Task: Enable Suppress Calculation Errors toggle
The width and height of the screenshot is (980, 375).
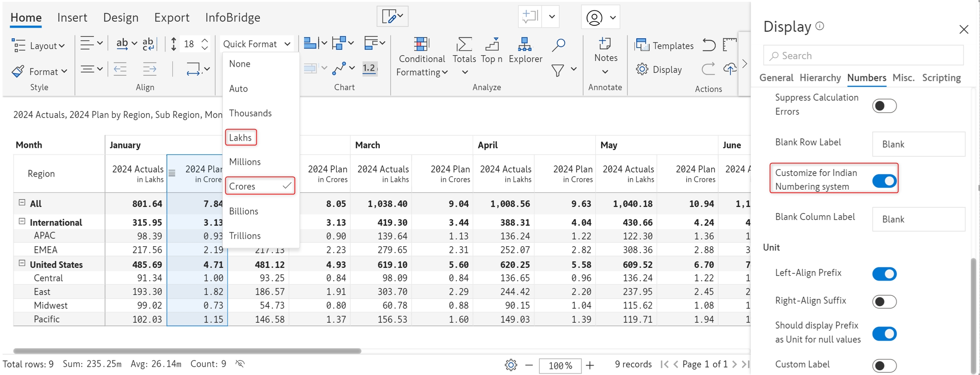Action: tap(884, 106)
